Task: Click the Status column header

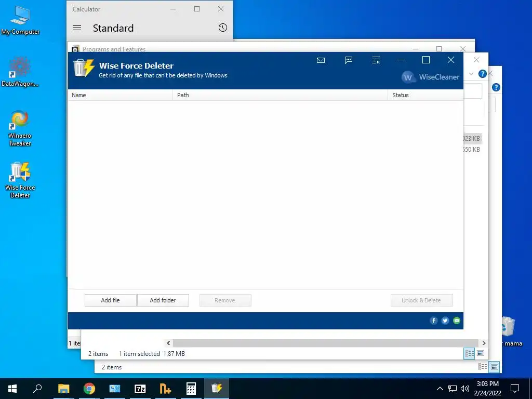Action: 425,95
